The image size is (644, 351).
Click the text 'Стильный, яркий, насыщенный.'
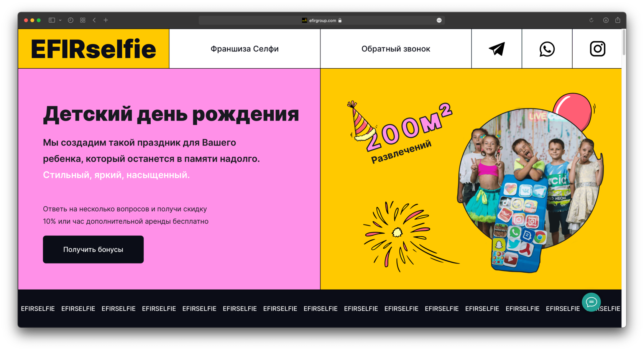tap(116, 175)
